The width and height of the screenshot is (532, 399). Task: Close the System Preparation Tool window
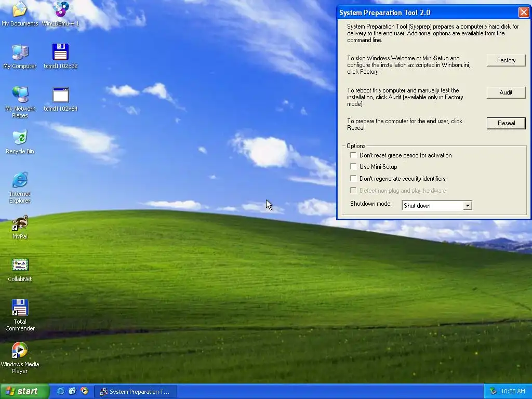coord(524,12)
